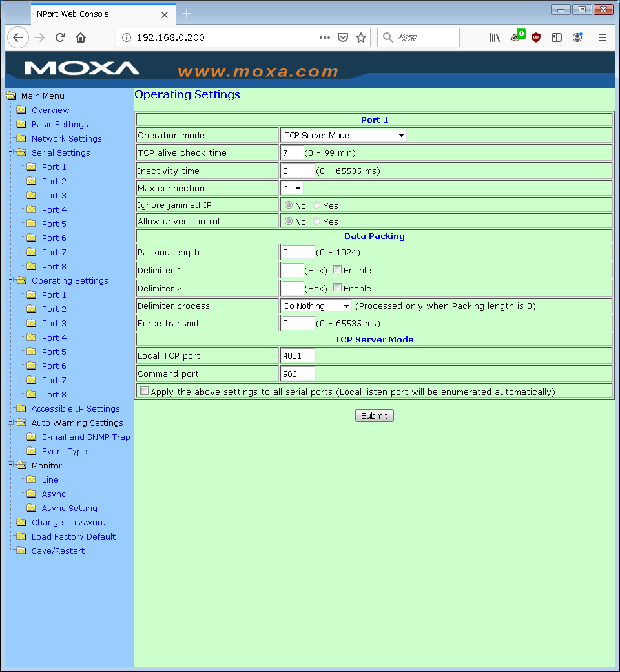Click the Command port field
The width and height of the screenshot is (620, 672).
pyautogui.click(x=298, y=373)
